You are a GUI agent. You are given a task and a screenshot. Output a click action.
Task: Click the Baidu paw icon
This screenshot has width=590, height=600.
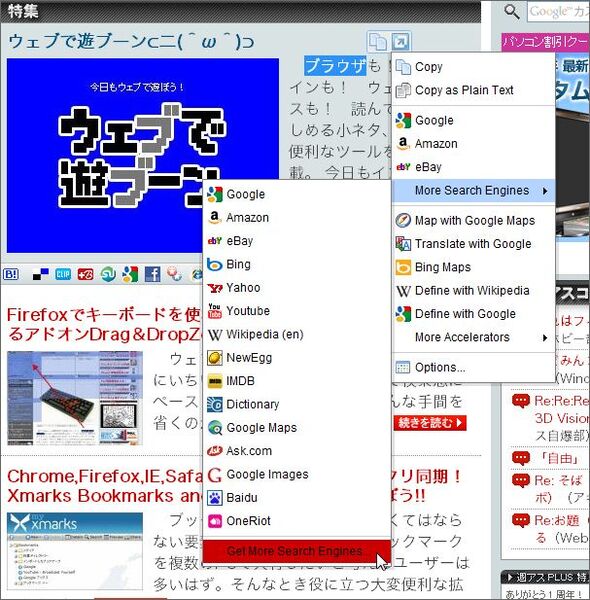[x=215, y=498]
